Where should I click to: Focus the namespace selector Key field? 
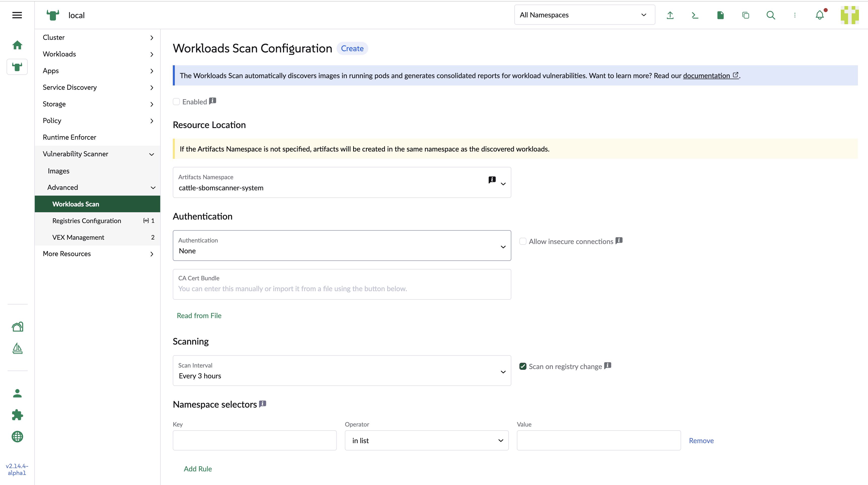coord(254,440)
